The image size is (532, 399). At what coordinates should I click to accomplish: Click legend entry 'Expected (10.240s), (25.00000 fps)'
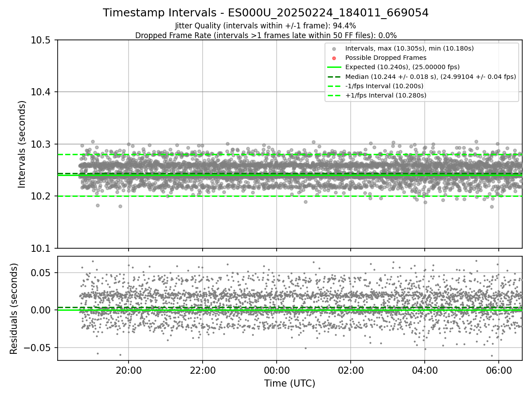click(402, 67)
